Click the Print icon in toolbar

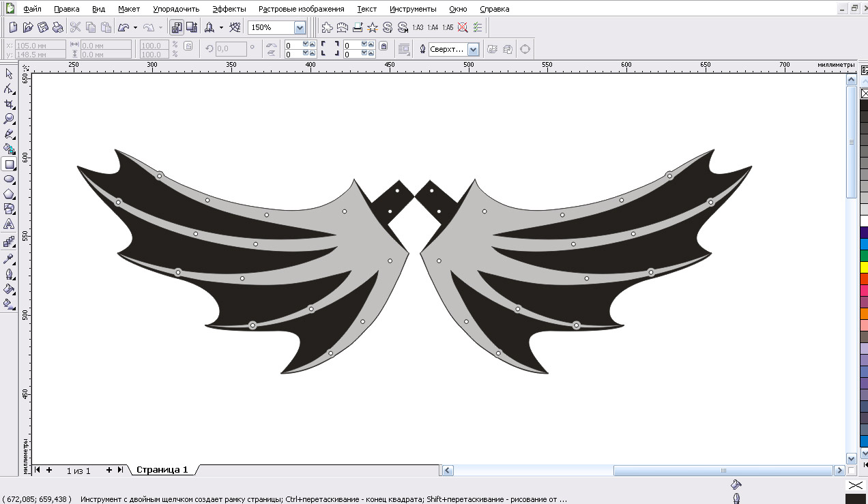click(x=58, y=27)
